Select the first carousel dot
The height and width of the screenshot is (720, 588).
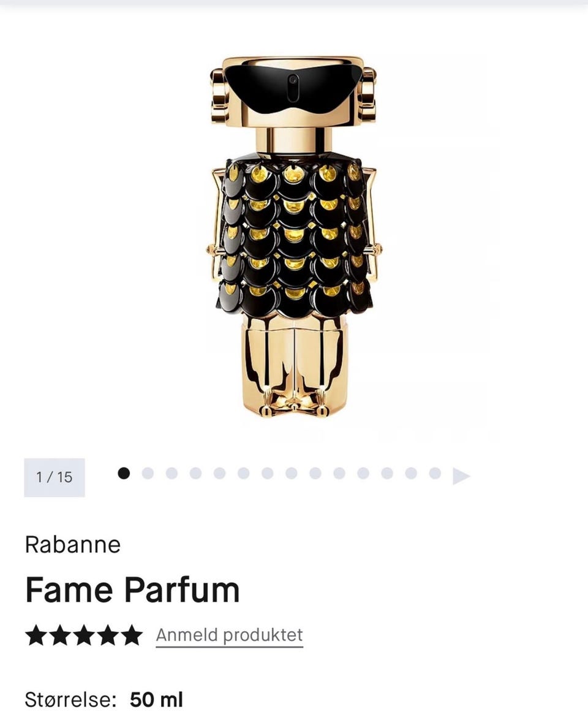pos(124,473)
